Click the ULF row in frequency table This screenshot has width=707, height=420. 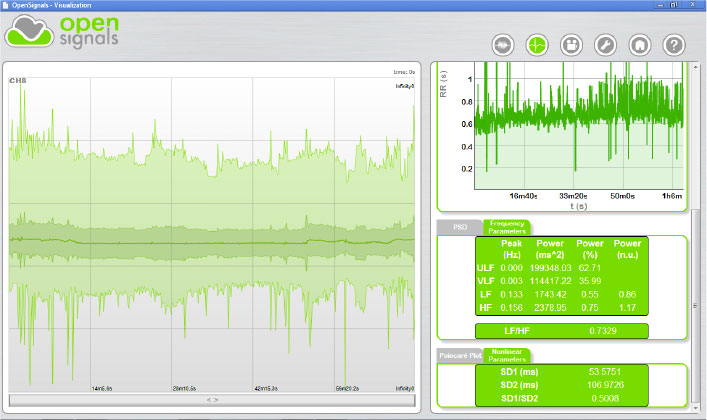point(561,268)
